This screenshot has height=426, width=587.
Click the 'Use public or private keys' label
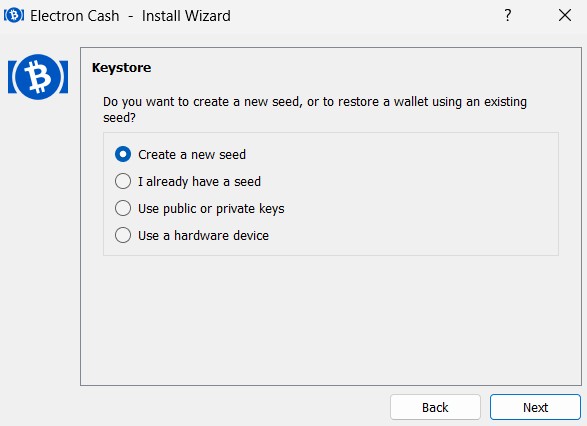point(211,209)
